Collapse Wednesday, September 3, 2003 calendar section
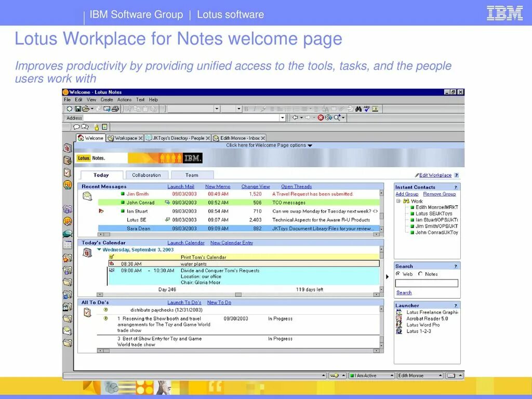The width and height of the screenshot is (532, 399). coord(99,249)
